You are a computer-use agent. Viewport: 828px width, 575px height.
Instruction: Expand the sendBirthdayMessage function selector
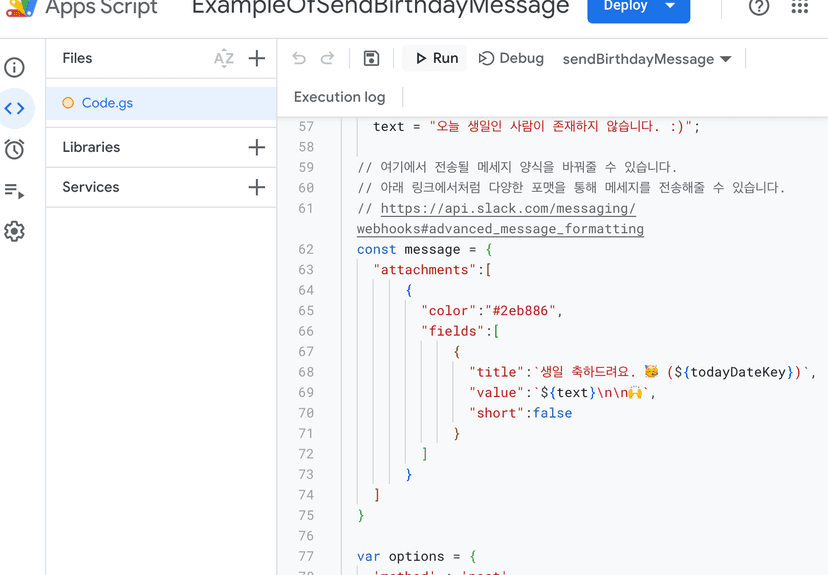click(x=647, y=59)
